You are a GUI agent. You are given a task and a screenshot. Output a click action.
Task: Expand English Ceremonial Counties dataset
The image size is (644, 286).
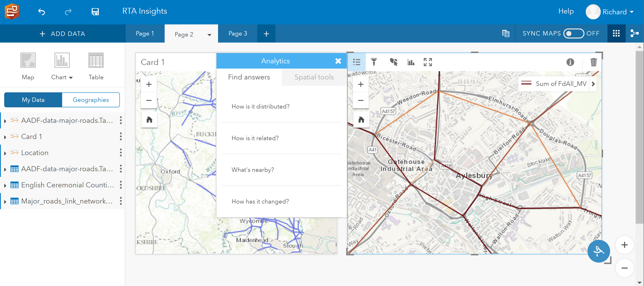pos(5,185)
